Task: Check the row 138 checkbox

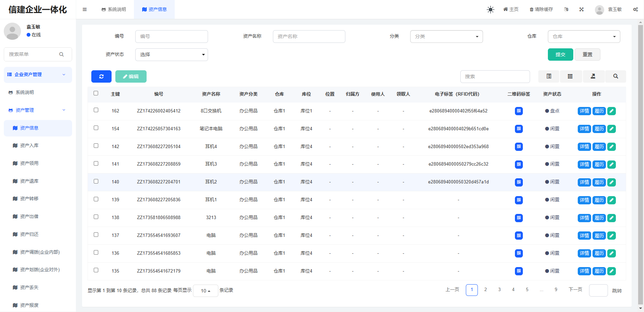Action: click(x=96, y=217)
